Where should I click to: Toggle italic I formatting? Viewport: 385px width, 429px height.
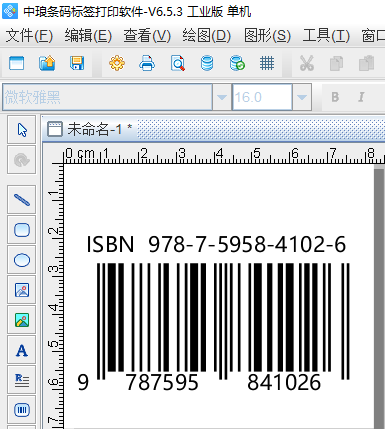coord(361,97)
